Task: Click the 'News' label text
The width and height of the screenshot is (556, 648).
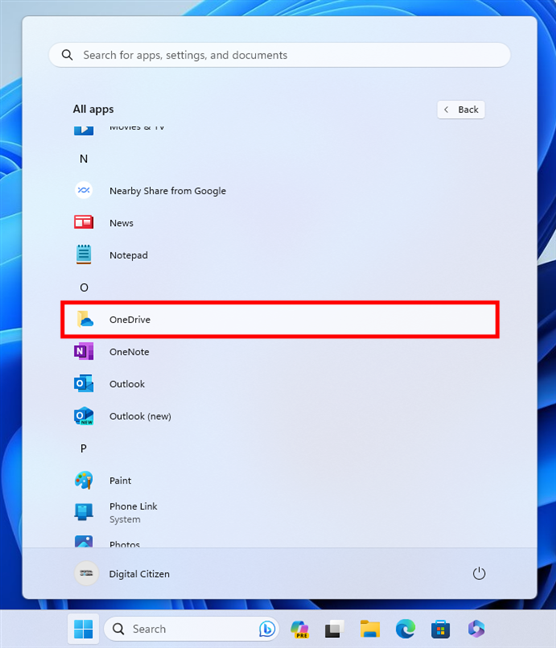Action: click(x=121, y=223)
